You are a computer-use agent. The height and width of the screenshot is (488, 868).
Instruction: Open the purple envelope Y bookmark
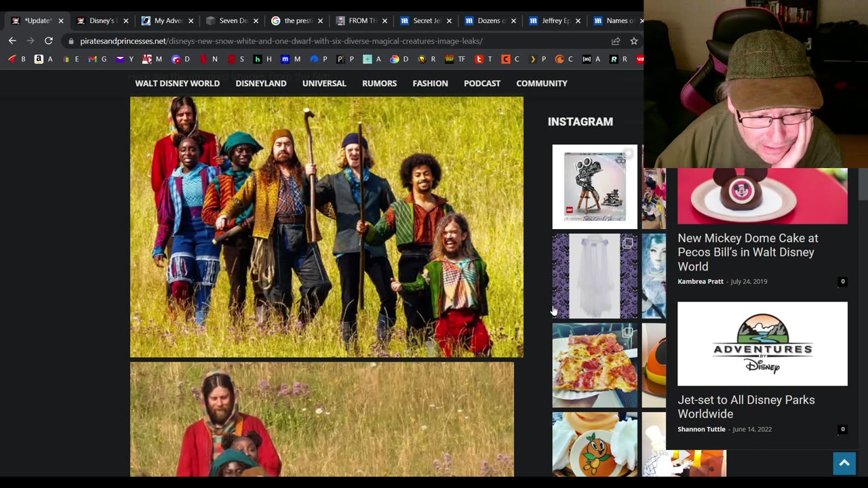pyautogui.click(x=125, y=59)
